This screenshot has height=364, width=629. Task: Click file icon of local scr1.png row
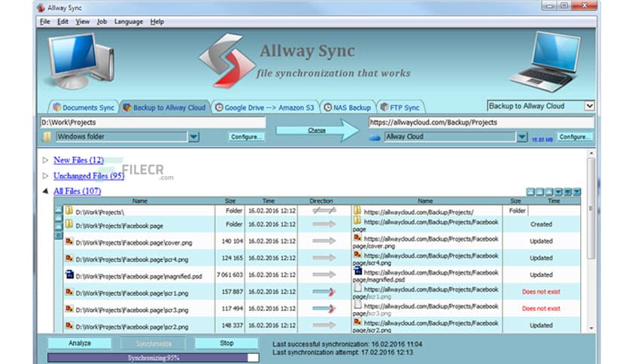[x=69, y=292]
